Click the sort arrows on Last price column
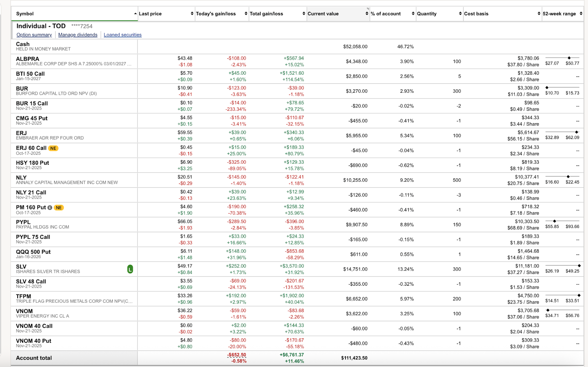588x367 pixels. (x=192, y=14)
